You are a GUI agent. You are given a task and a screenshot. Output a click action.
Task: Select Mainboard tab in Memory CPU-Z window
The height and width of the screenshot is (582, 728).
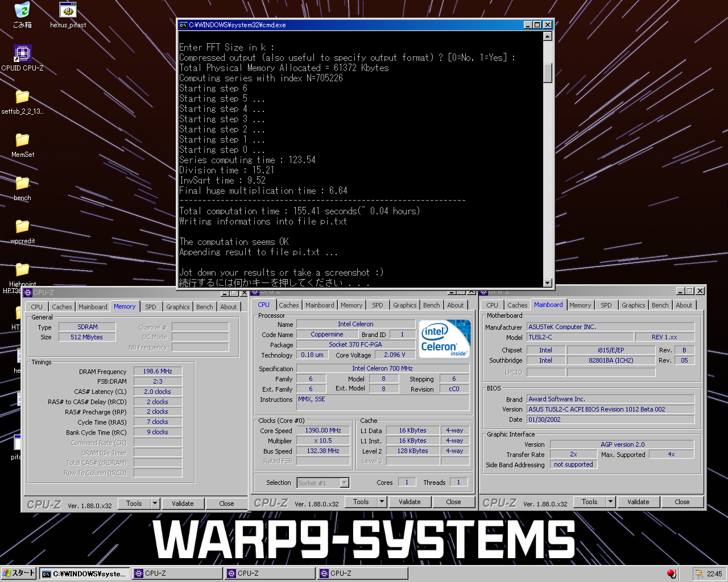(93, 307)
